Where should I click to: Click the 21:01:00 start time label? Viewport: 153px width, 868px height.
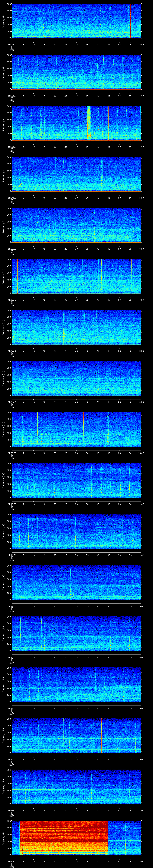pos(12,44)
